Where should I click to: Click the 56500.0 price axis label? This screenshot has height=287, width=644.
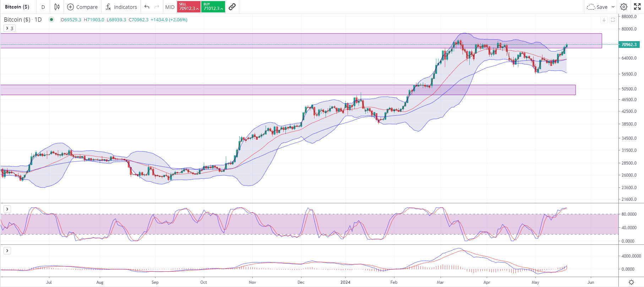629,74
